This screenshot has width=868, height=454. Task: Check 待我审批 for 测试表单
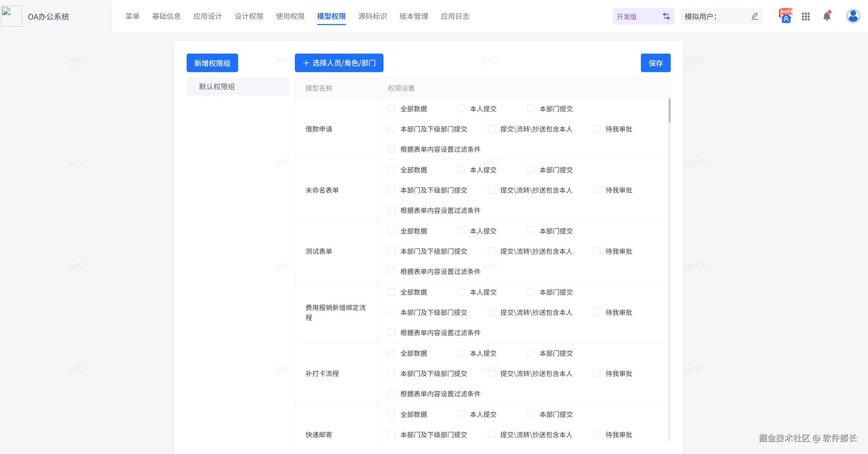pos(597,251)
